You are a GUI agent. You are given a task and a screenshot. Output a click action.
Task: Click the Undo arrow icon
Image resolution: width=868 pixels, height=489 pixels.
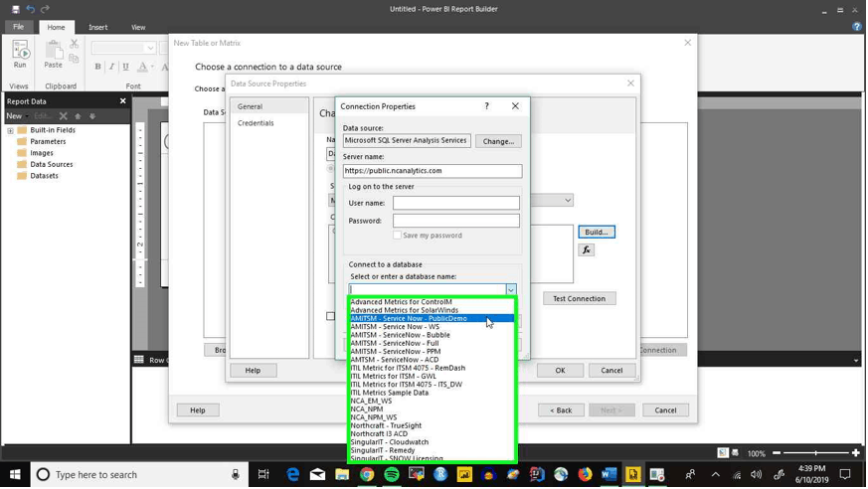coord(31,9)
